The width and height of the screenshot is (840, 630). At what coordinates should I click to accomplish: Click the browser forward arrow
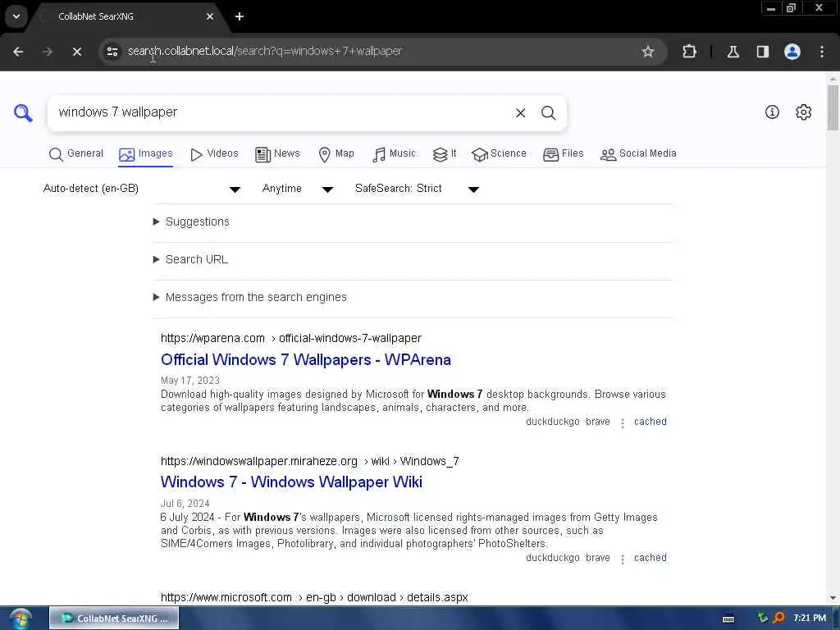[47, 52]
